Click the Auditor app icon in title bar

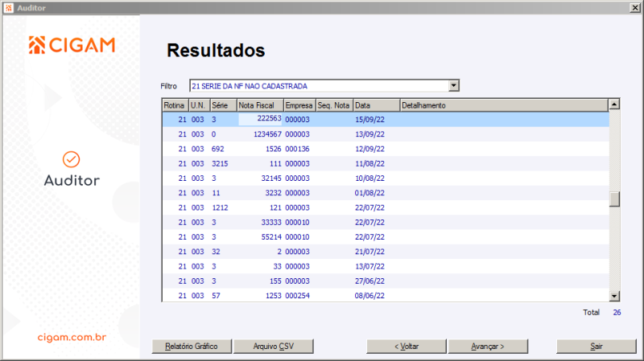[x=9, y=8]
